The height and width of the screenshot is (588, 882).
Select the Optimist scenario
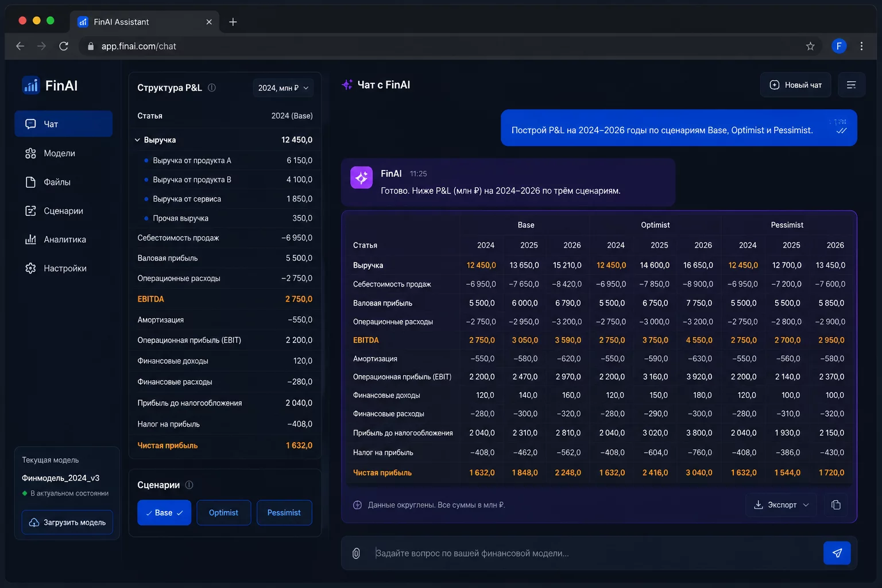223,513
